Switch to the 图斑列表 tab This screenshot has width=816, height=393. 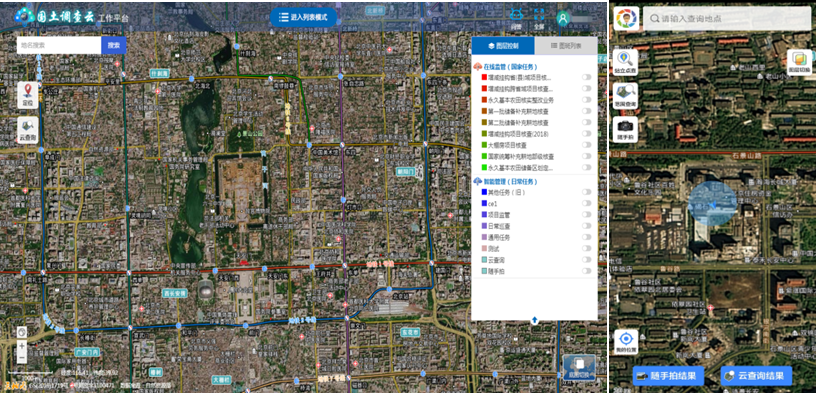point(566,46)
